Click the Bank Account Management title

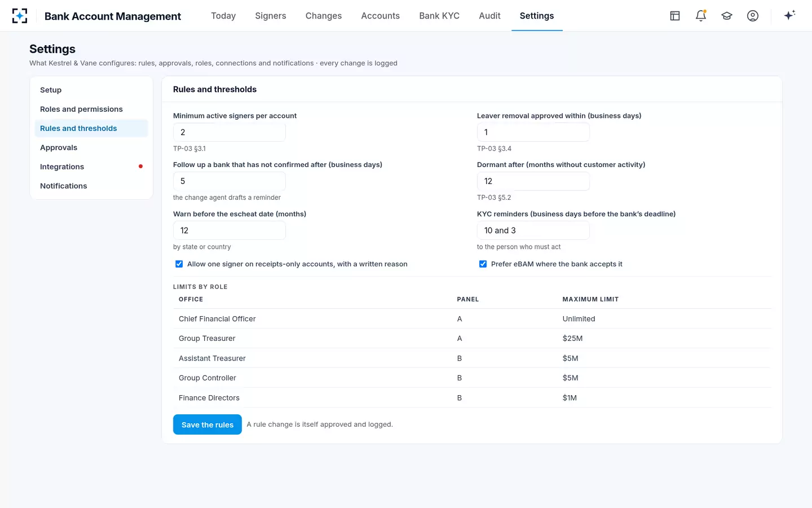click(113, 16)
